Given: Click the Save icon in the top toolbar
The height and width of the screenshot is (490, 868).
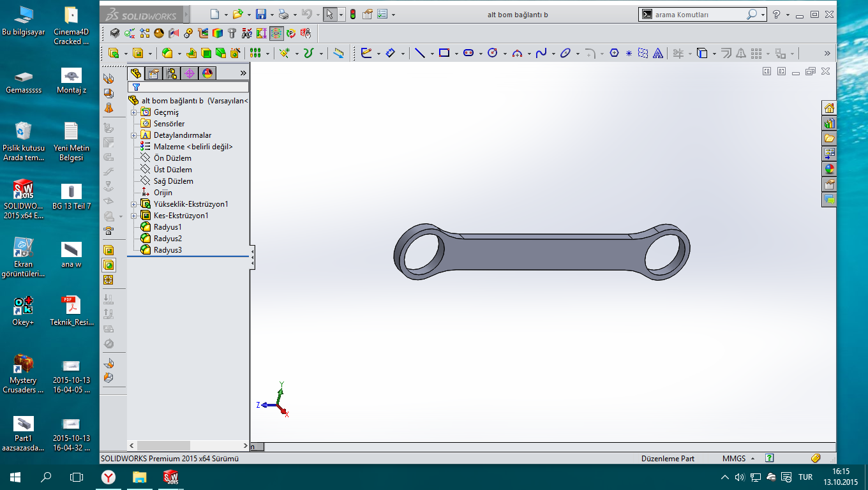Looking at the screenshot, I should click(260, 14).
